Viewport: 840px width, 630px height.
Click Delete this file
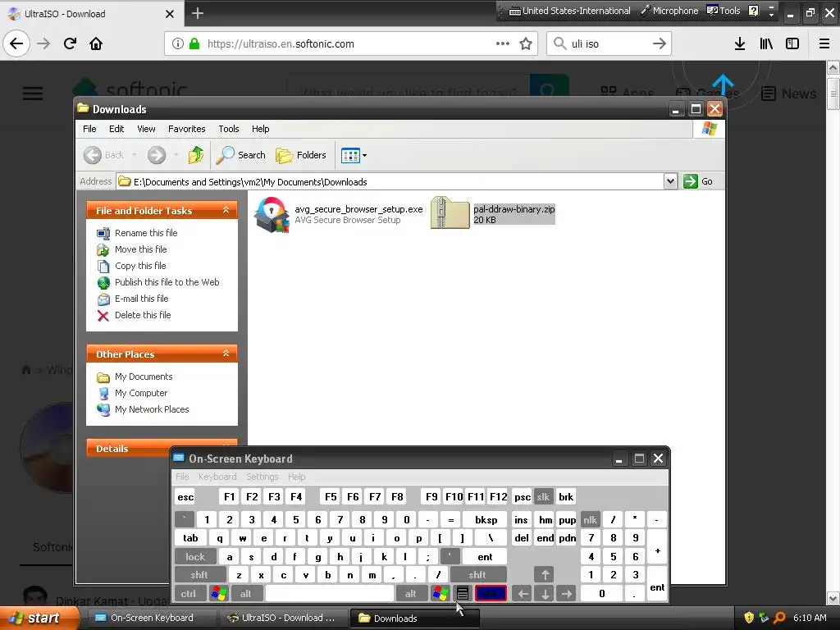143,315
